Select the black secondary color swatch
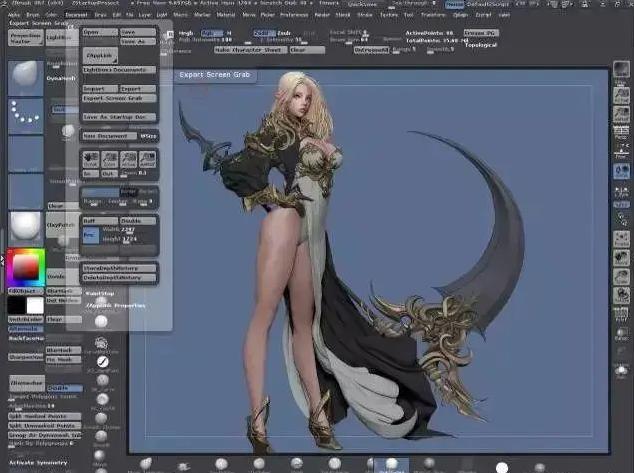This screenshot has height=473, width=634. point(17,305)
